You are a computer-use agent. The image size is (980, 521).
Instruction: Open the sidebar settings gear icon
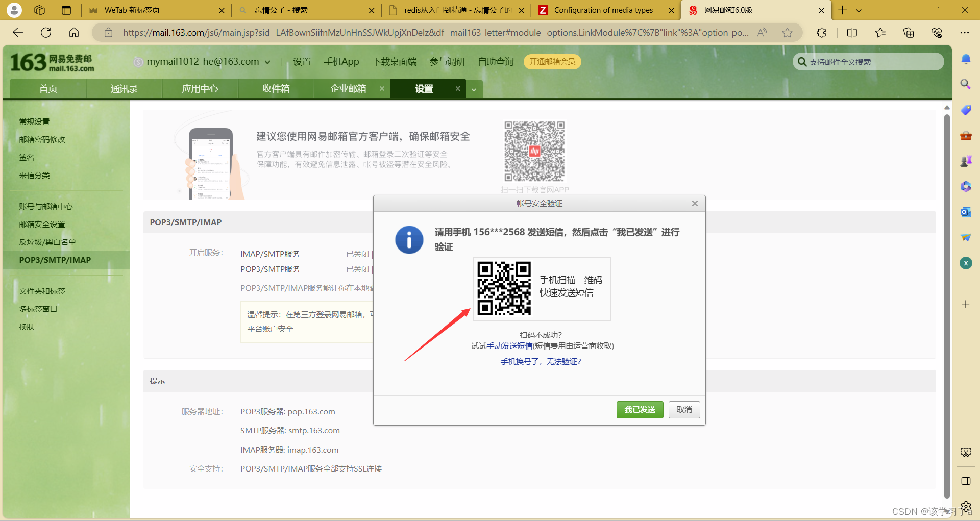click(x=966, y=507)
